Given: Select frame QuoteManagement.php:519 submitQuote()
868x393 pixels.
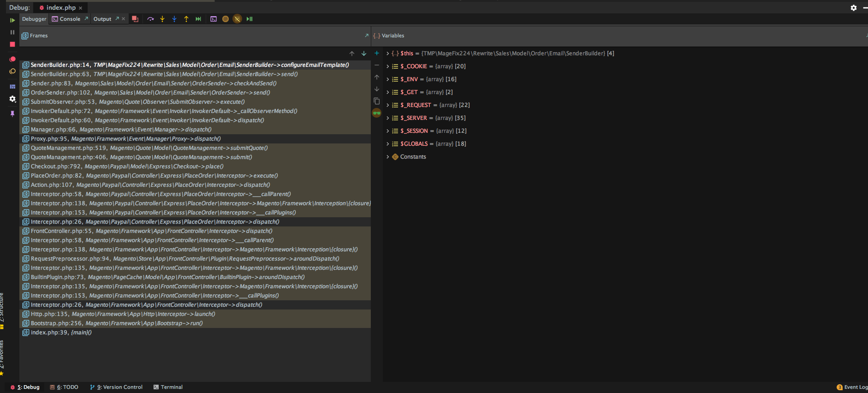Looking at the screenshot, I should (x=196, y=148).
